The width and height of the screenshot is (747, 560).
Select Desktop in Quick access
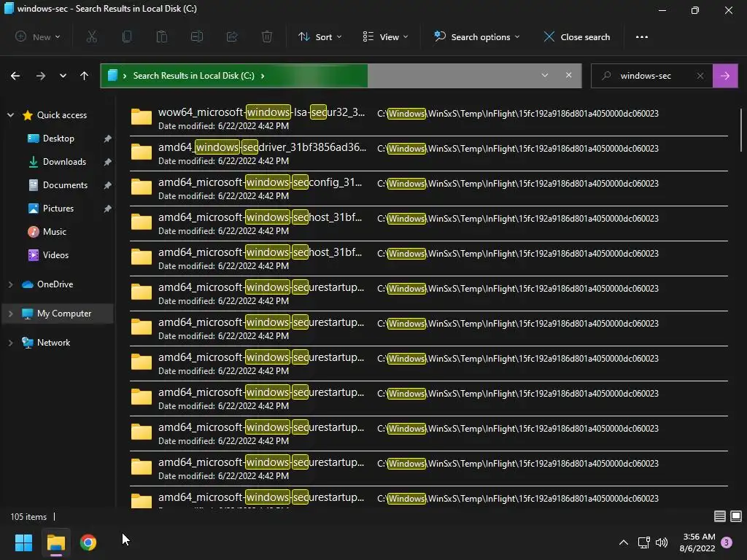pyautogui.click(x=51, y=139)
